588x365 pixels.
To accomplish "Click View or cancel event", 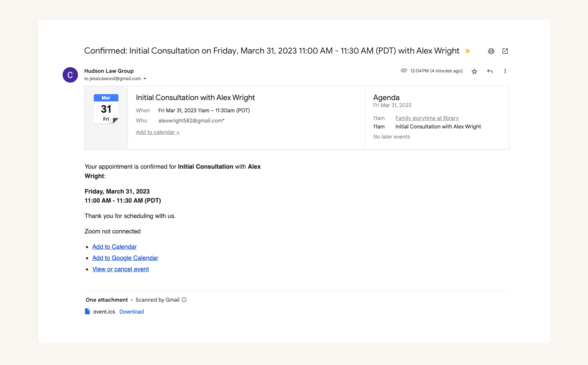I will [120, 269].
